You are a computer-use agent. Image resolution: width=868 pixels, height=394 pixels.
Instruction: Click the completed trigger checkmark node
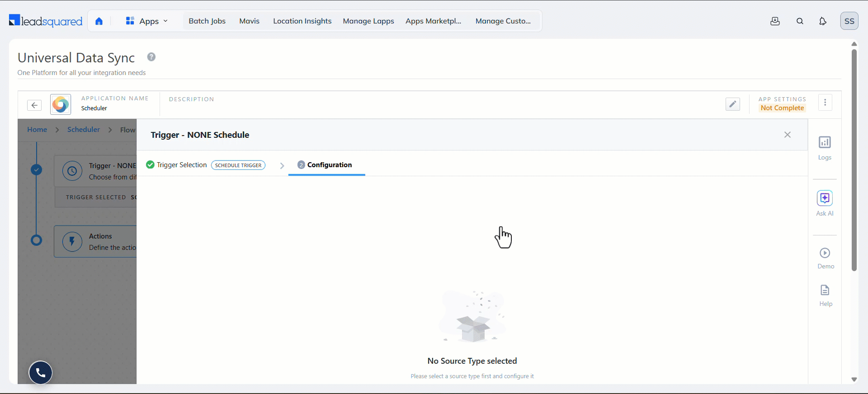[37, 169]
